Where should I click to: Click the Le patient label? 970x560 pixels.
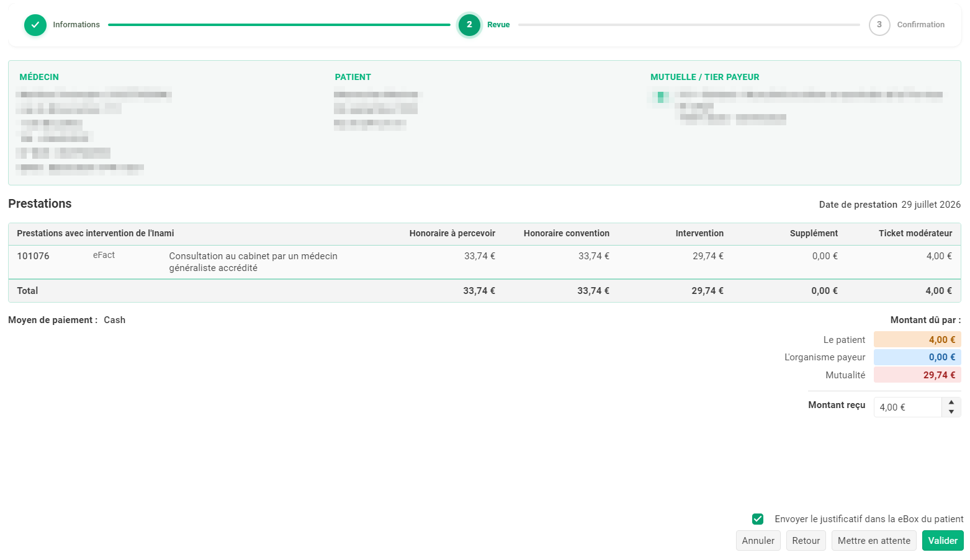coord(844,340)
